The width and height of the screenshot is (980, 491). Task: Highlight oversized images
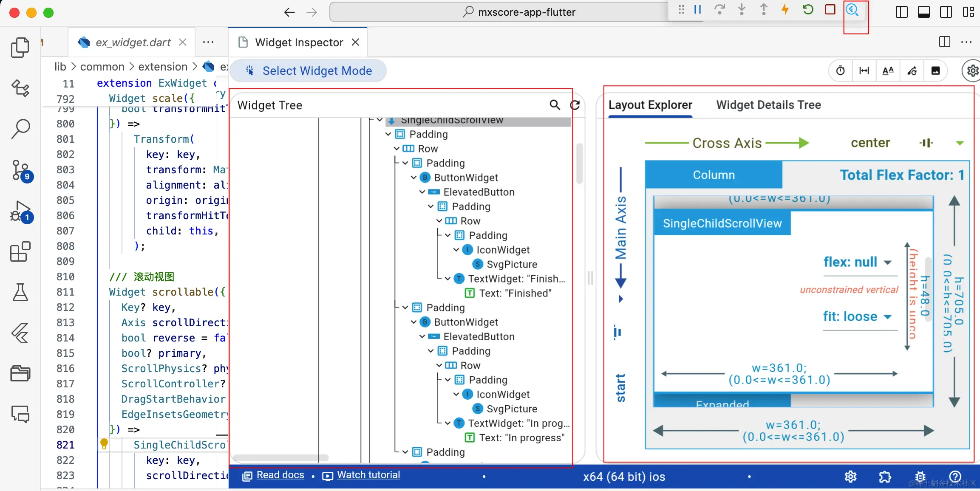click(x=936, y=71)
